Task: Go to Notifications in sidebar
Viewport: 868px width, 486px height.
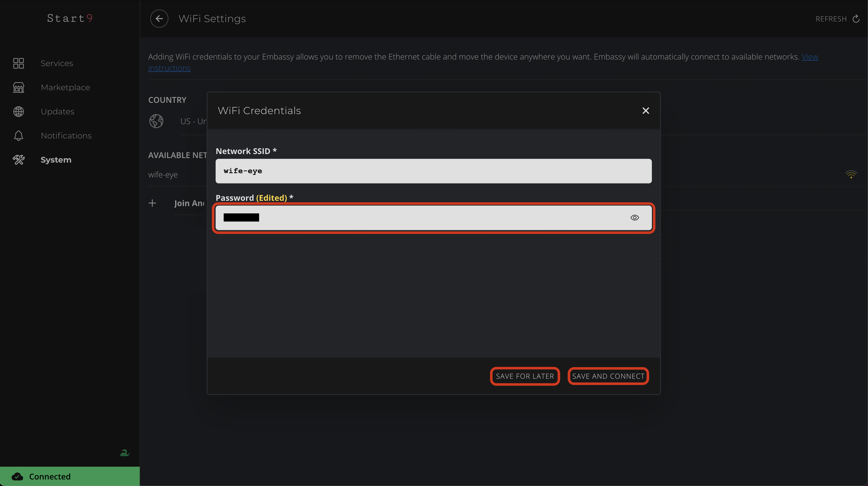Action: (x=66, y=135)
